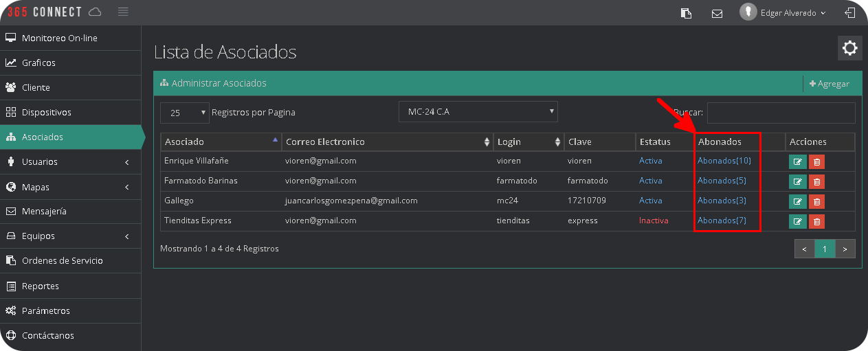The width and height of the screenshot is (868, 351).
Task: Click the Buscar search input field
Action: pos(781,113)
